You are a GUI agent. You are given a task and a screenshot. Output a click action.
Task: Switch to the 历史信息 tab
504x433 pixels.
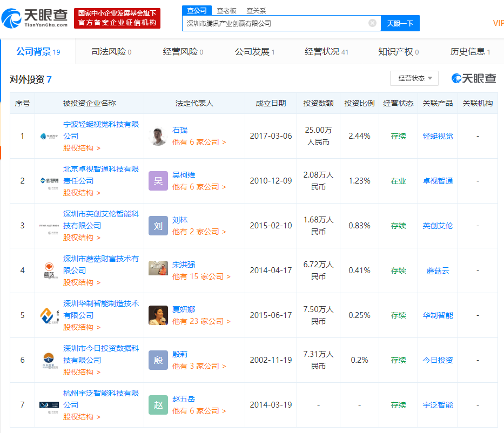point(470,52)
